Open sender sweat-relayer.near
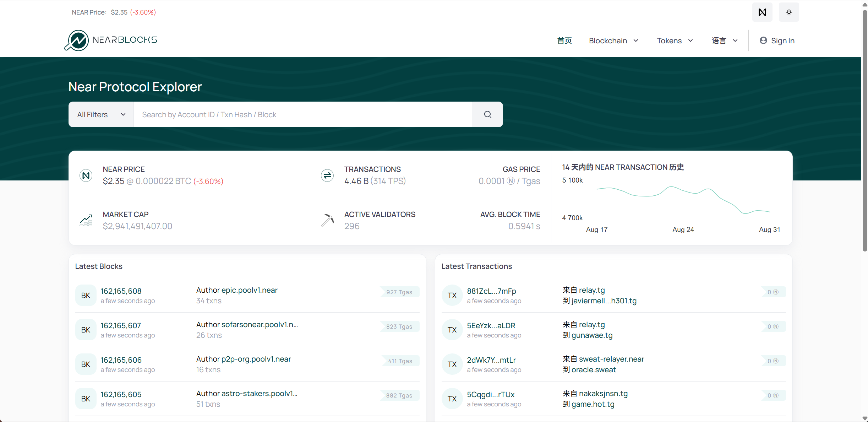Screen dimensions: 868x422 pos(611,359)
